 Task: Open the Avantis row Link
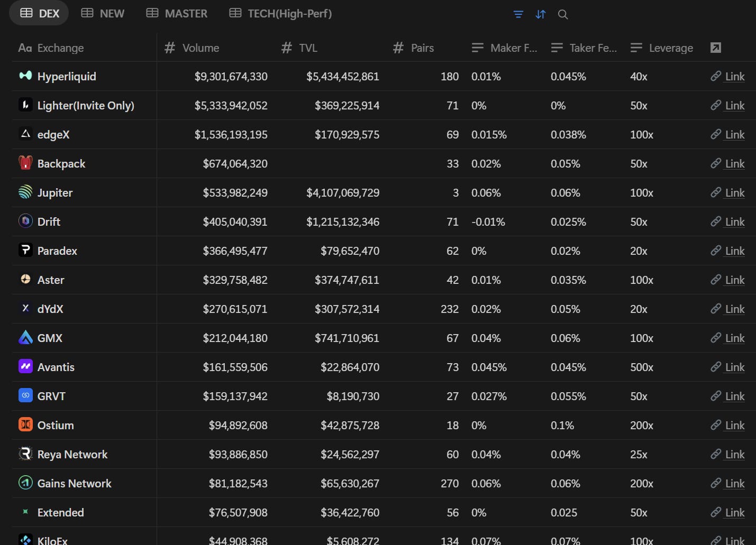click(735, 367)
